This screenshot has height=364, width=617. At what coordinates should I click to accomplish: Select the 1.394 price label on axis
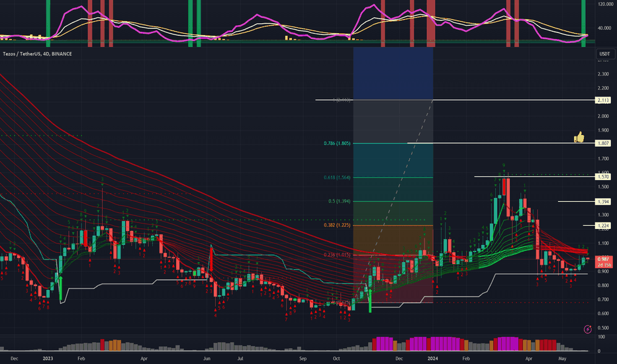tap(603, 201)
